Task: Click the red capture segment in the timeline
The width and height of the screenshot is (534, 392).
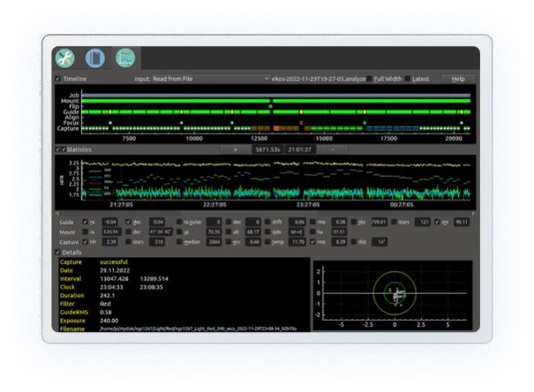Action: pyautogui.click(x=276, y=128)
